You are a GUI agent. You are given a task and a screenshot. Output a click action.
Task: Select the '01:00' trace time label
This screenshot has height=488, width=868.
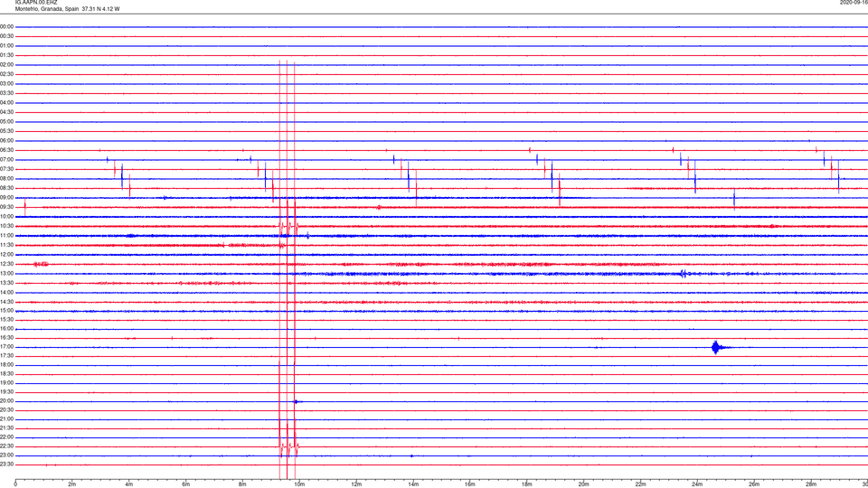tap(6, 45)
